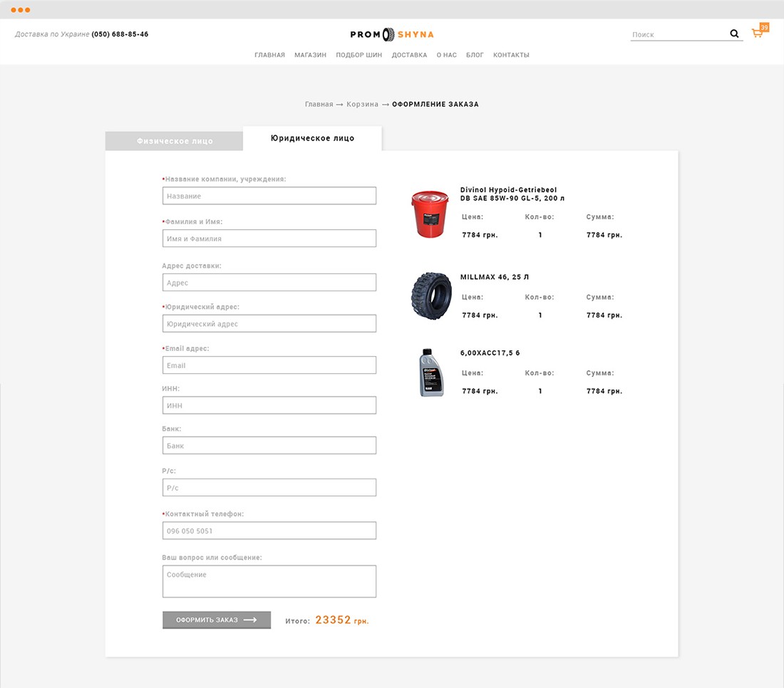Focus the Email input field
The width and height of the screenshot is (784, 688).
(x=269, y=365)
